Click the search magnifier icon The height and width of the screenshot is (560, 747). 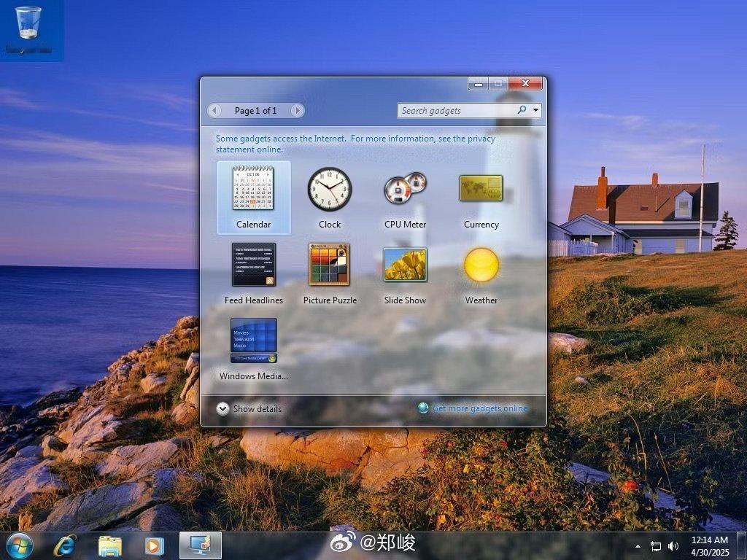coord(522,110)
